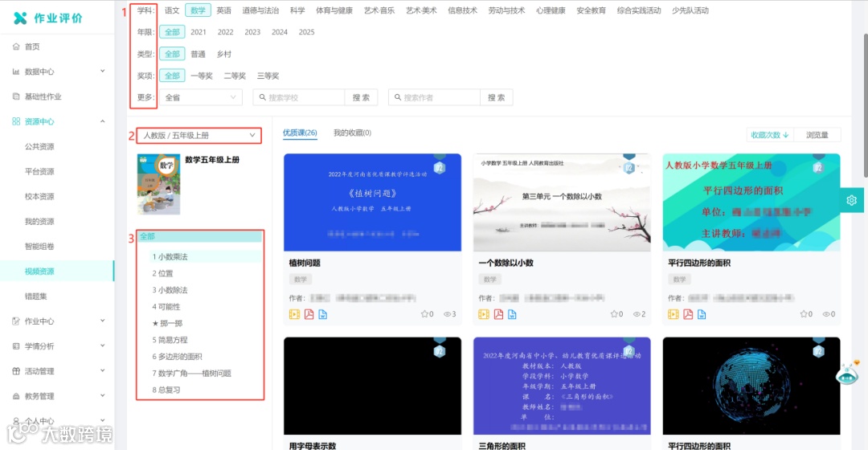Select 一等奖 award filter
The height and width of the screenshot is (450, 868).
202,76
